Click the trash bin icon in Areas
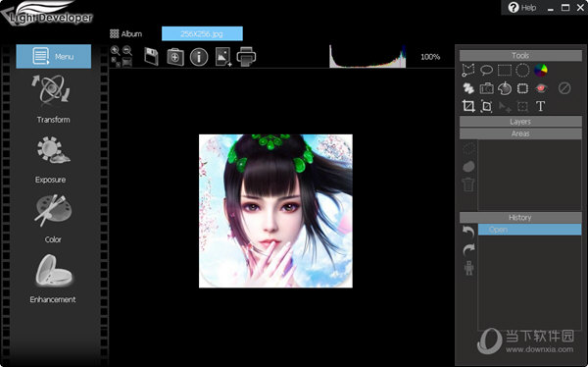This screenshot has width=588, height=367. [x=468, y=184]
